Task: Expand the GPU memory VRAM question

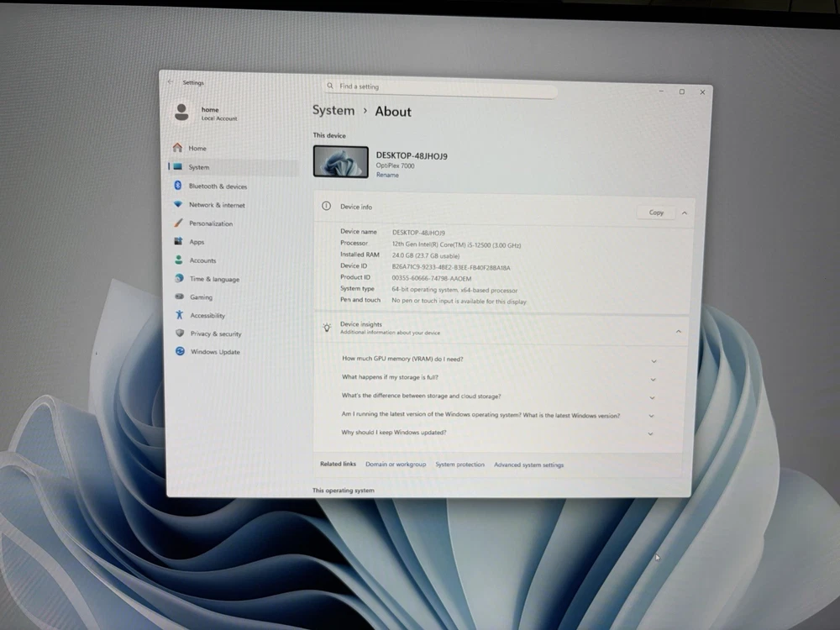Action: pos(654,361)
